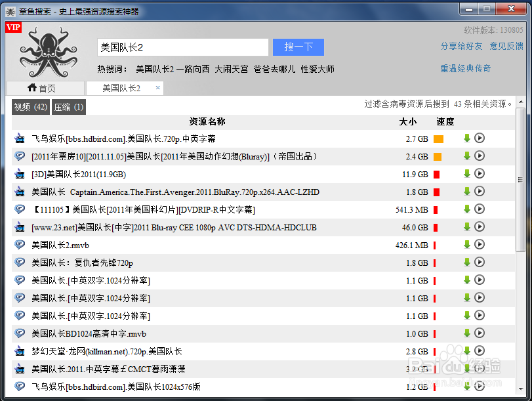Click the scrollbar down arrow
This screenshot has width=532, height=401.
click(520, 389)
